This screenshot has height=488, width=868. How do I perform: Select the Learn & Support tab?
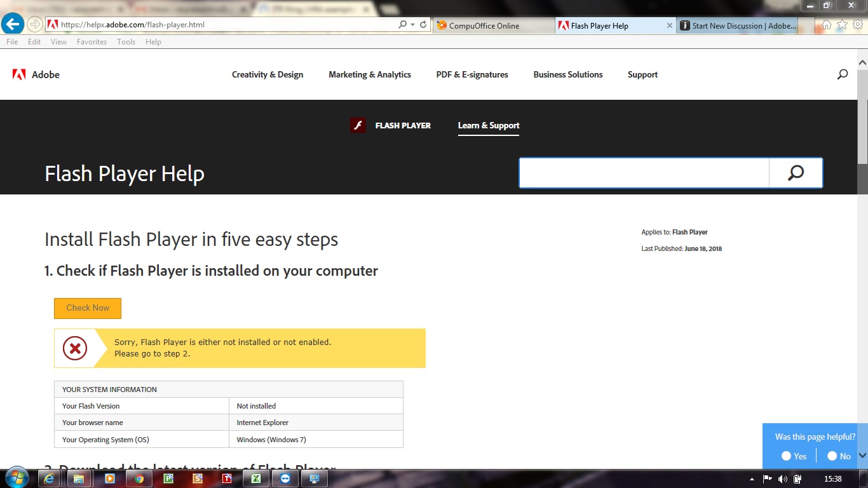point(489,126)
